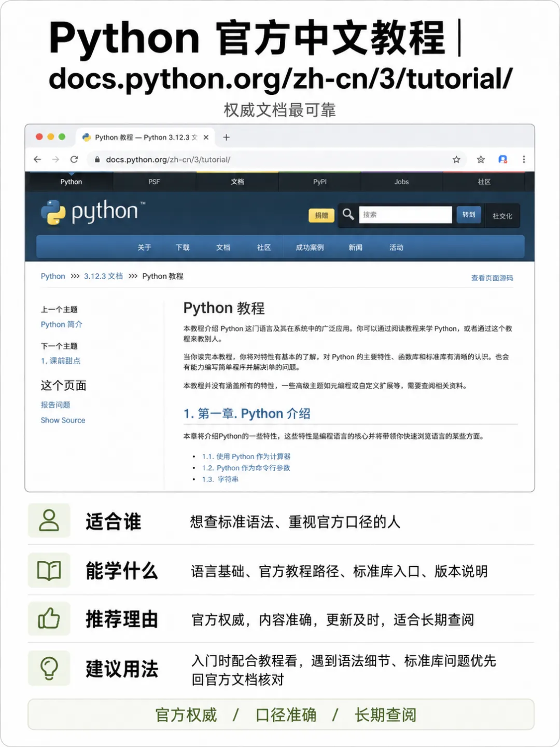
Task: Click the 长期查阅 footer label
Action: point(385,715)
